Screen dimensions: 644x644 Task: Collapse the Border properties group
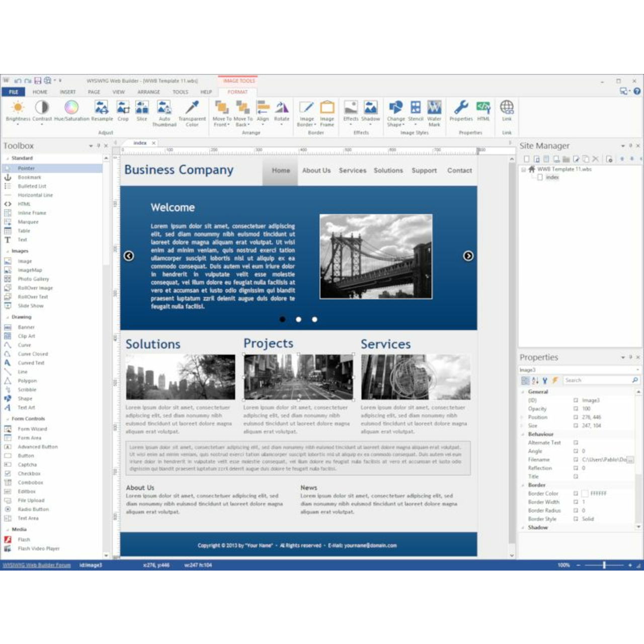pyautogui.click(x=523, y=485)
